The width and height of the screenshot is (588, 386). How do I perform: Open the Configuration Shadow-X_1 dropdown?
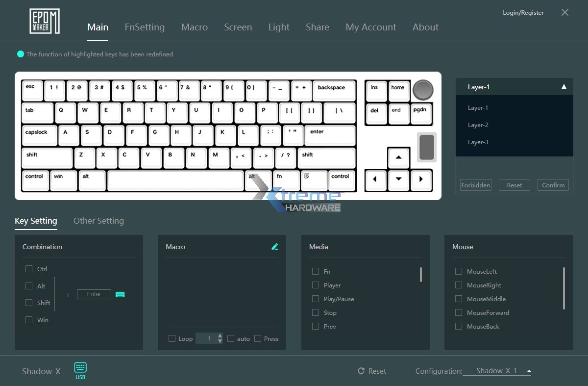(x=529, y=371)
